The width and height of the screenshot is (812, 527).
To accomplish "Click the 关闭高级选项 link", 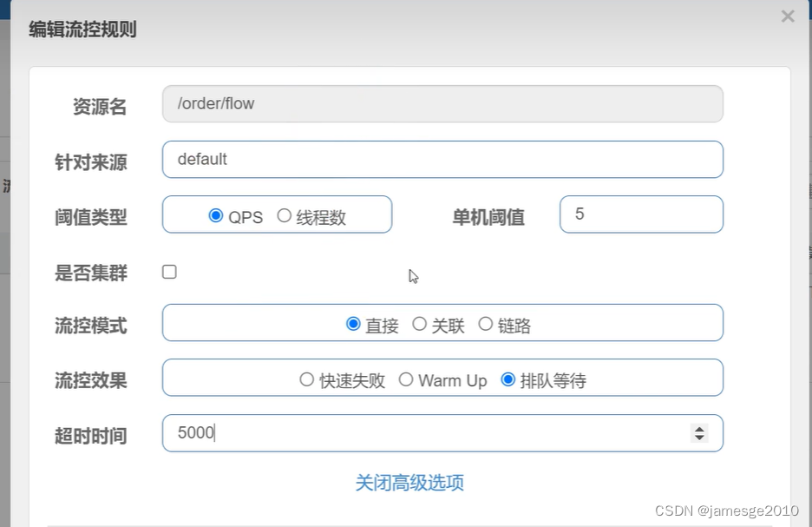I will click(x=409, y=483).
